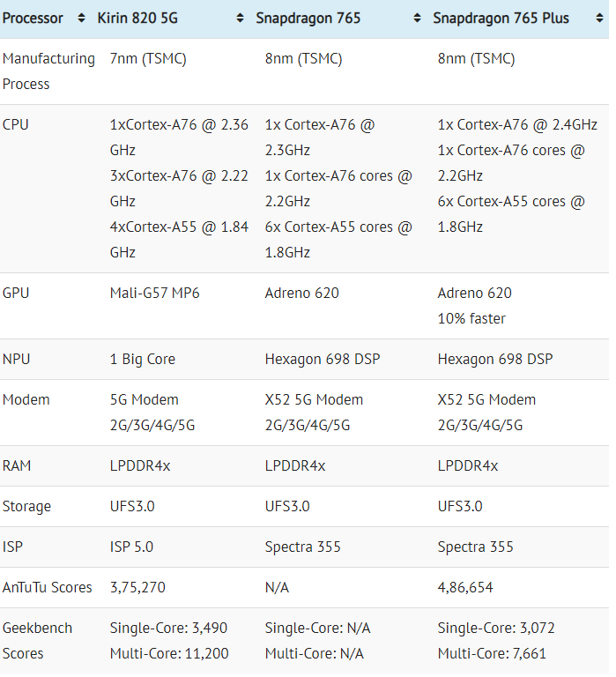This screenshot has height=677, width=616.
Task: Click the plain Snapdragon 765 header label
Action: (x=308, y=19)
